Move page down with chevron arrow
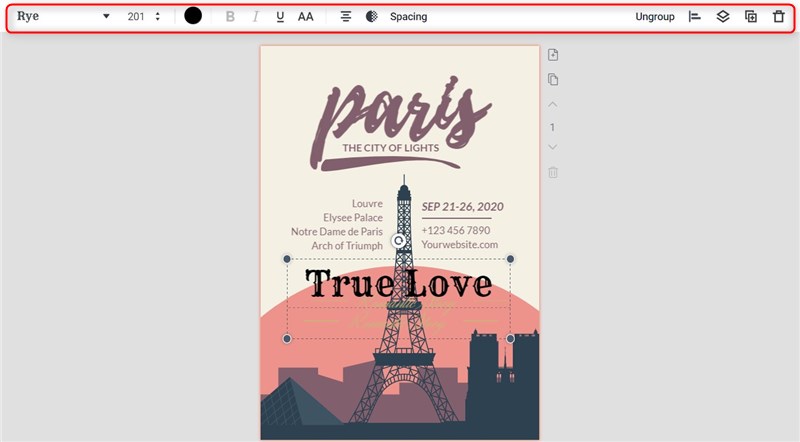This screenshot has height=442, width=800. (553, 148)
